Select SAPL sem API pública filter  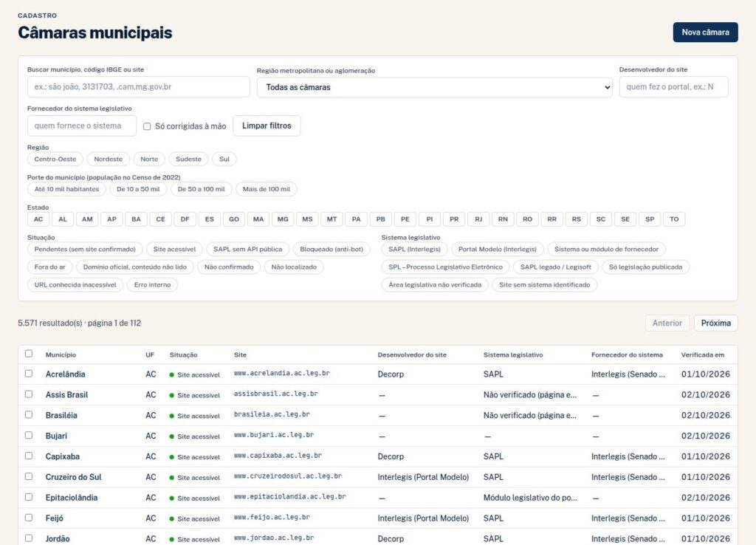(248, 250)
